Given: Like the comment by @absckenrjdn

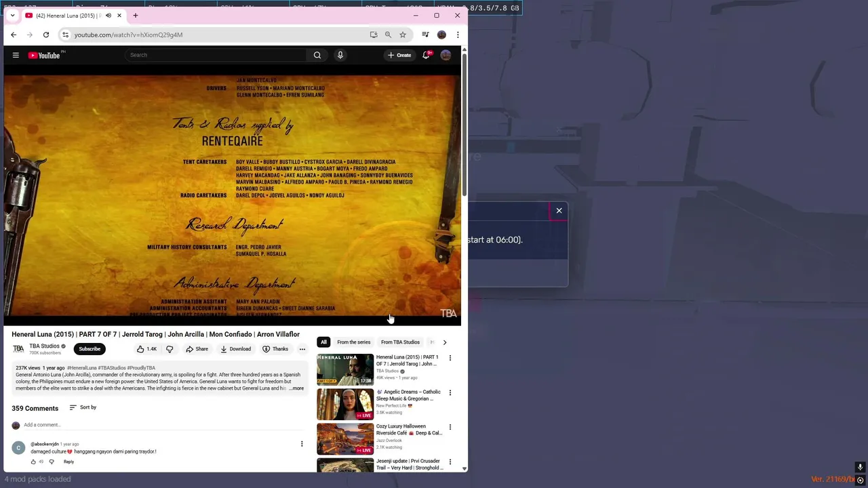Looking at the screenshot, I should point(33,462).
